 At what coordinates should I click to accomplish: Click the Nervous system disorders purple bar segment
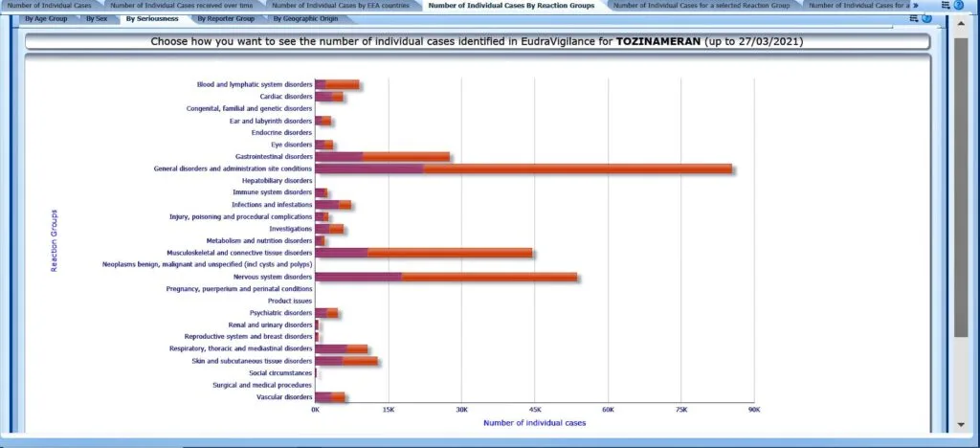click(x=358, y=277)
